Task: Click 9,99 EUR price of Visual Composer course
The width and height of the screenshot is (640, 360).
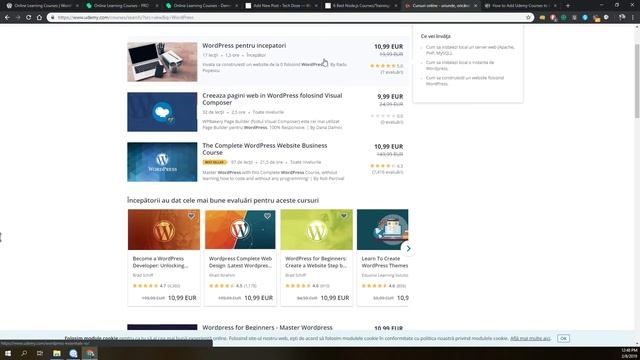Action: point(390,97)
